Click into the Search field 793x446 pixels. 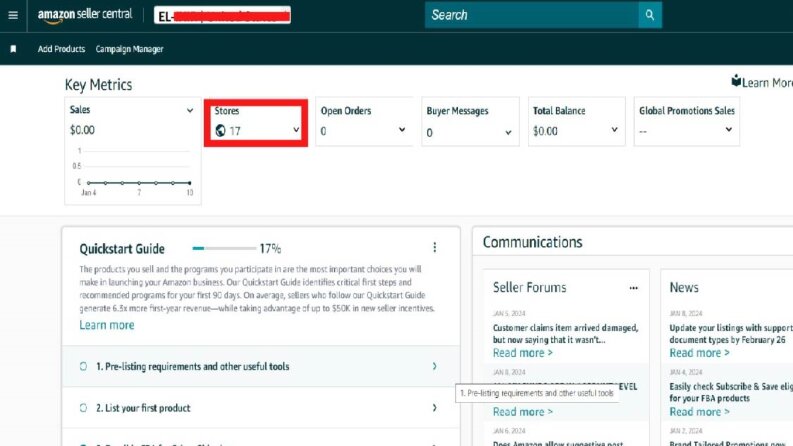pos(532,15)
